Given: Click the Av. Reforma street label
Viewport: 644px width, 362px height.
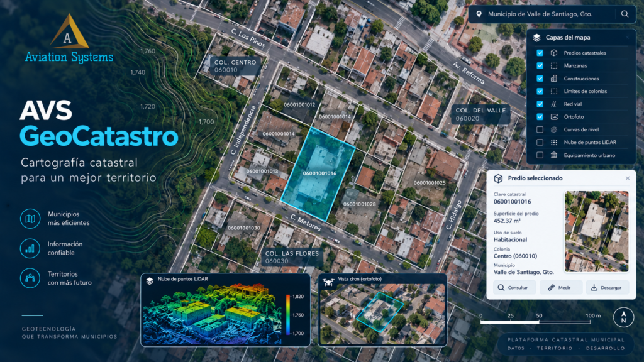Looking at the screenshot, I should tap(469, 73).
